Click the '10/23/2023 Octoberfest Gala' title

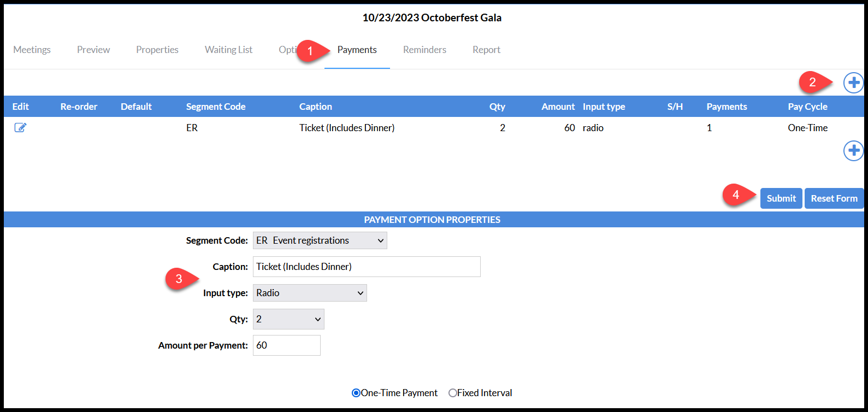[432, 17]
